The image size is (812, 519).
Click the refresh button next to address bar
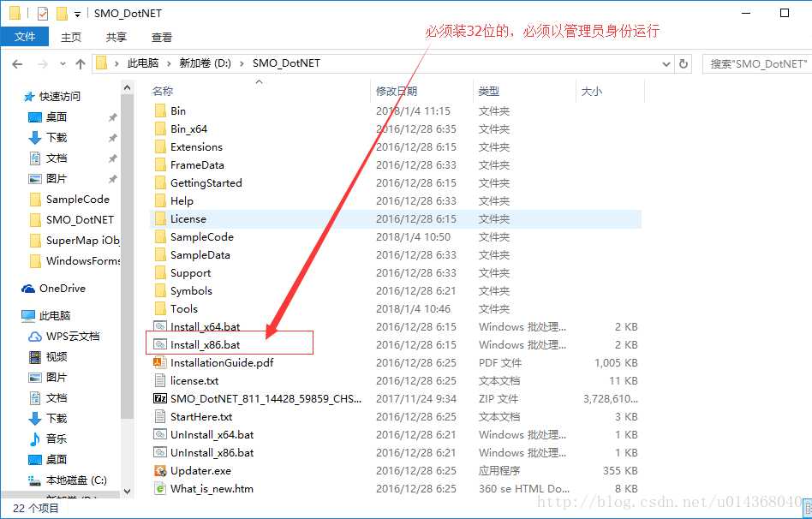coord(684,63)
